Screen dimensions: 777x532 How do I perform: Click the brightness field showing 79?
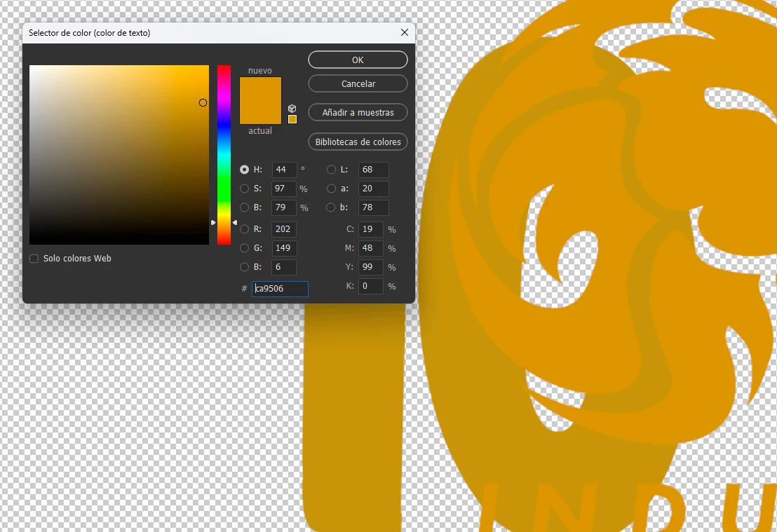click(x=284, y=207)
